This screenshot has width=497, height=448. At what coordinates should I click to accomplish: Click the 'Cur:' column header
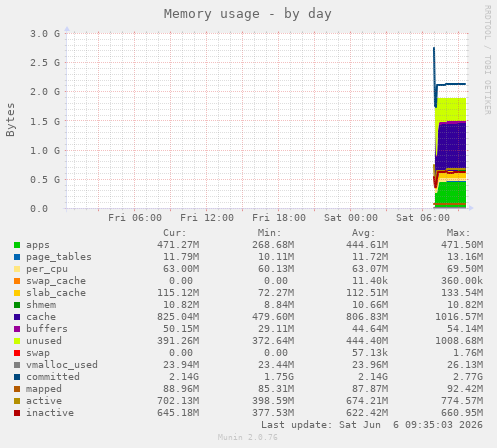point(175,233)
